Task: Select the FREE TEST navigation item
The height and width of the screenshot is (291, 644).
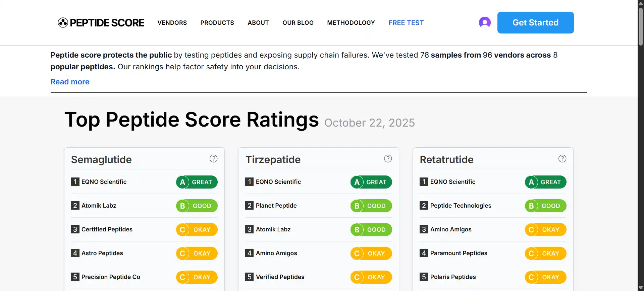Action: point(406,22)
